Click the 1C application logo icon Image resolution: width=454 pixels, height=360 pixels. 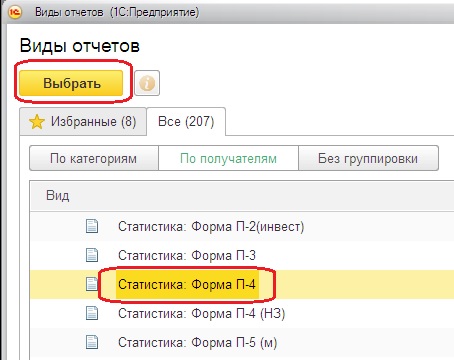[15, 12]
